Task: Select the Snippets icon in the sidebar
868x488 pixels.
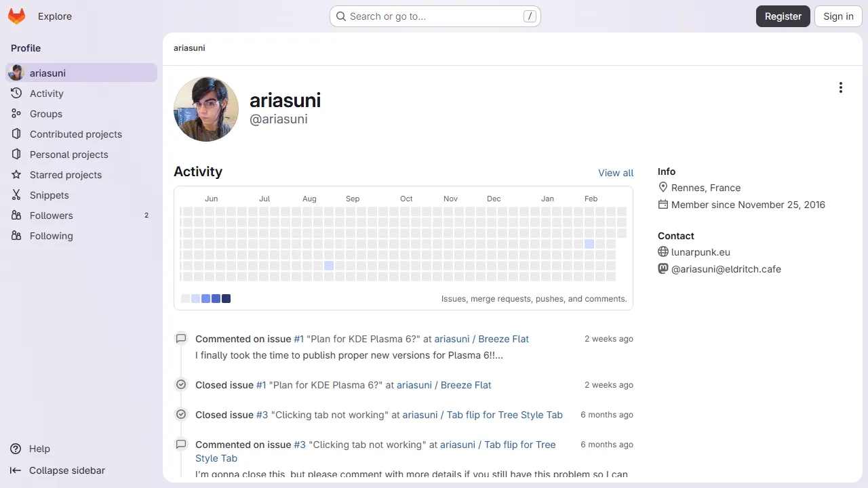Action: (x=16, y=195)
